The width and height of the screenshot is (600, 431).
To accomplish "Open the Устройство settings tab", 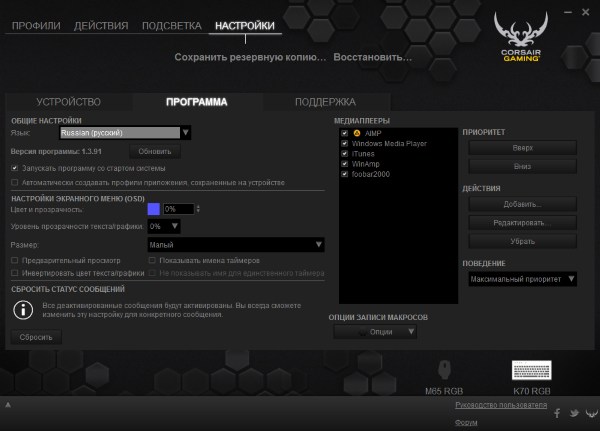I will coord(68,102).
